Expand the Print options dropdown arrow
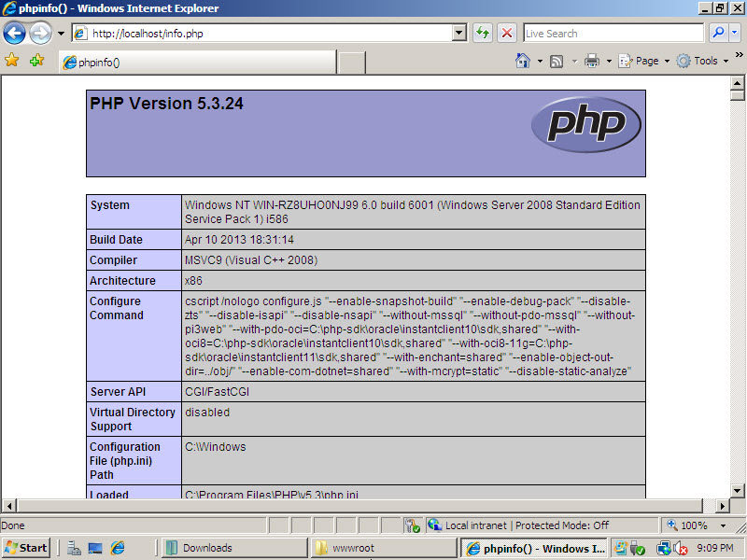The width and height of the screenshot is (747, 560). coord(609,61)
